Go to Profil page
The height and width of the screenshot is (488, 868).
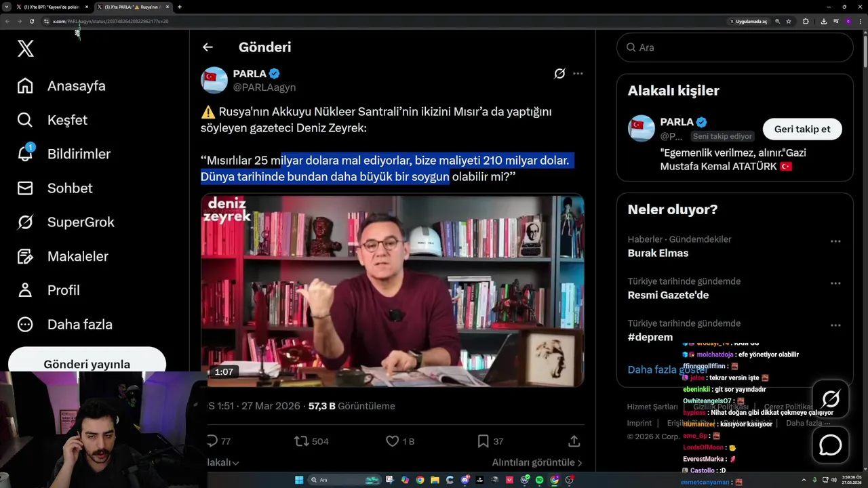(x=48, y=290)
